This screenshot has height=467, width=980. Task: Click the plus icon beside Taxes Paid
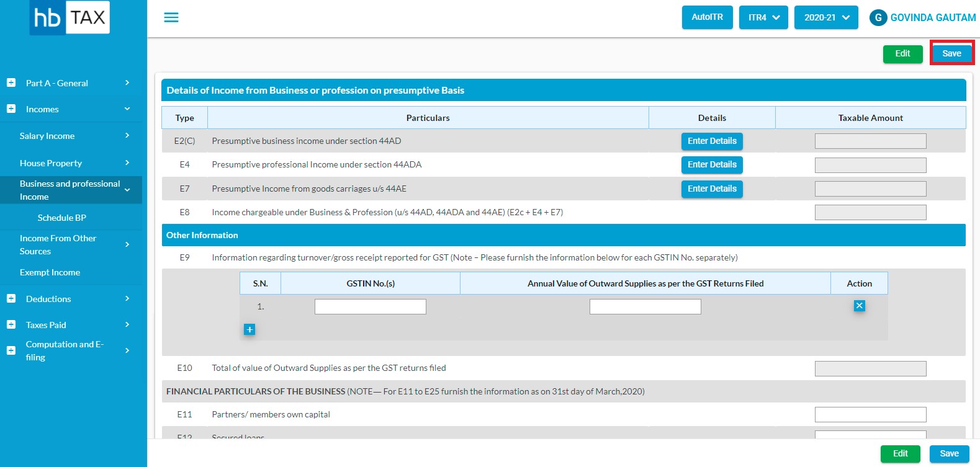[11, 324]
